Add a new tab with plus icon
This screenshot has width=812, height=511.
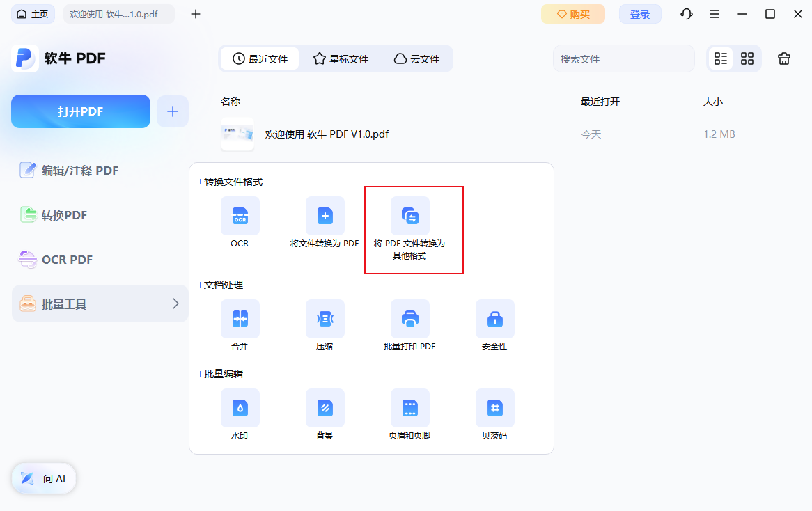(195, 14)
